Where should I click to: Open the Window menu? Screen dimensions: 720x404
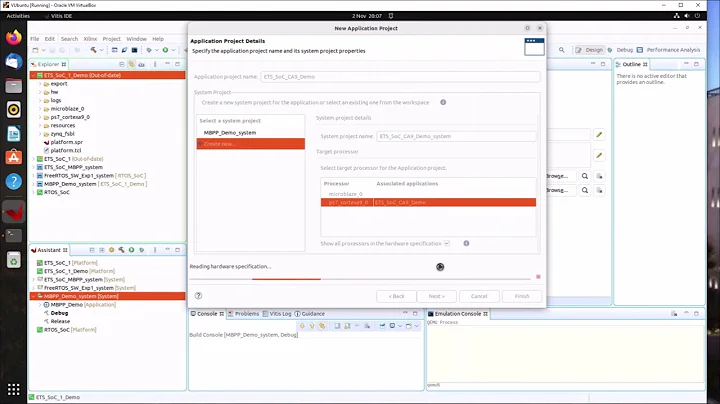(x=136, y=39)
